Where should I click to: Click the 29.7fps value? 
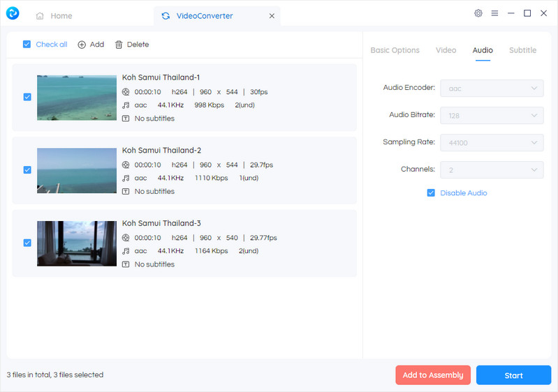262,165
